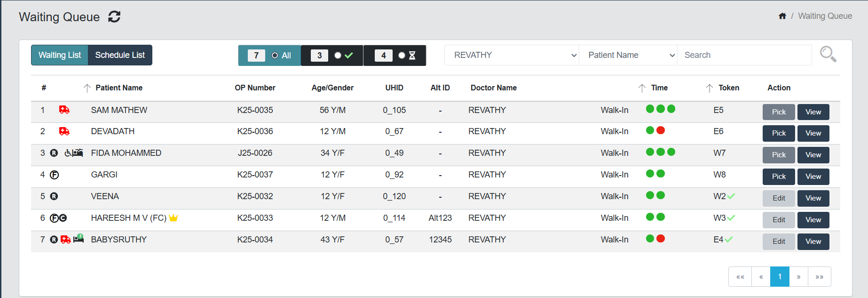Viewport: 868px width, 298px height.
Task: Select the completed checkmark radio filter
Action: pos(338,56)
